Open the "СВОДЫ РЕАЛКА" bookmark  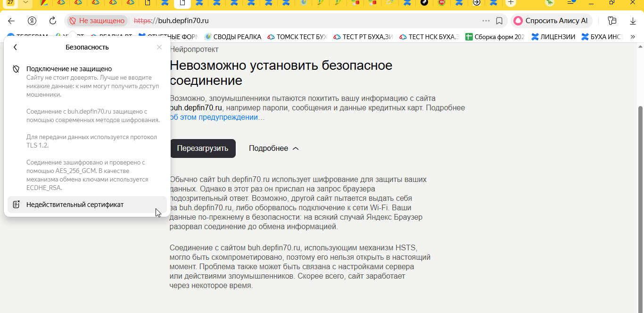[x=232, y=37]
